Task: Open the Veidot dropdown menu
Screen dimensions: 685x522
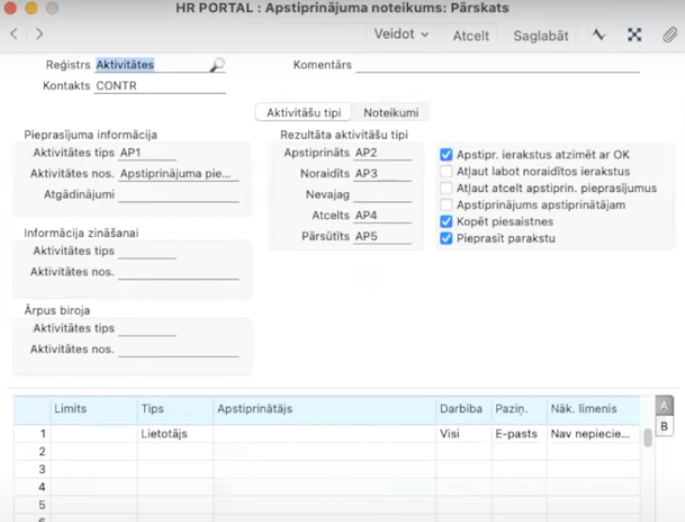Action: [x=401, y=34]
